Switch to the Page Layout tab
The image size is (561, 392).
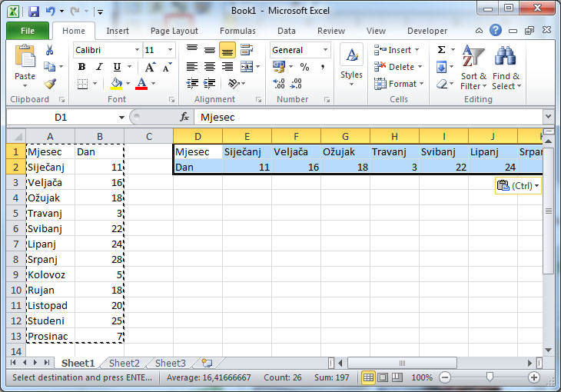[174, 31]
